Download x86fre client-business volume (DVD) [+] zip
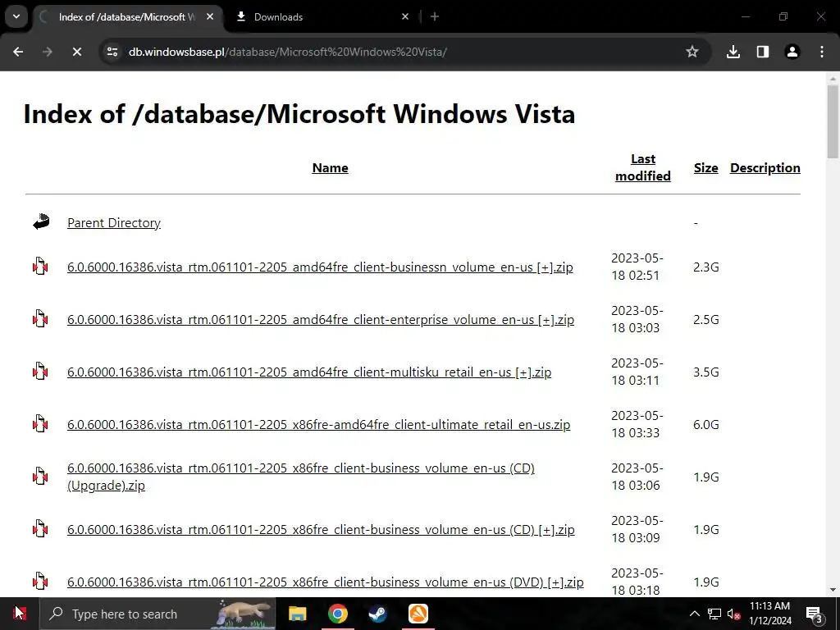 coord(325,582)
